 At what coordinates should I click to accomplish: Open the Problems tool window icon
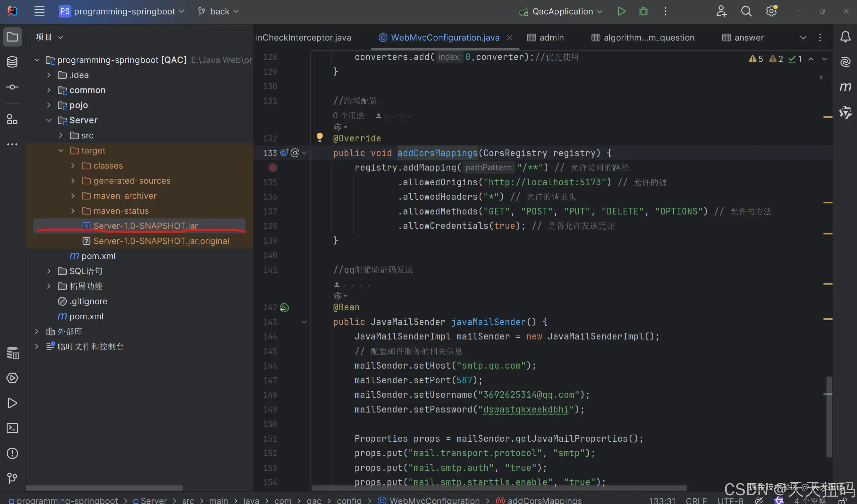coord(12,453)
